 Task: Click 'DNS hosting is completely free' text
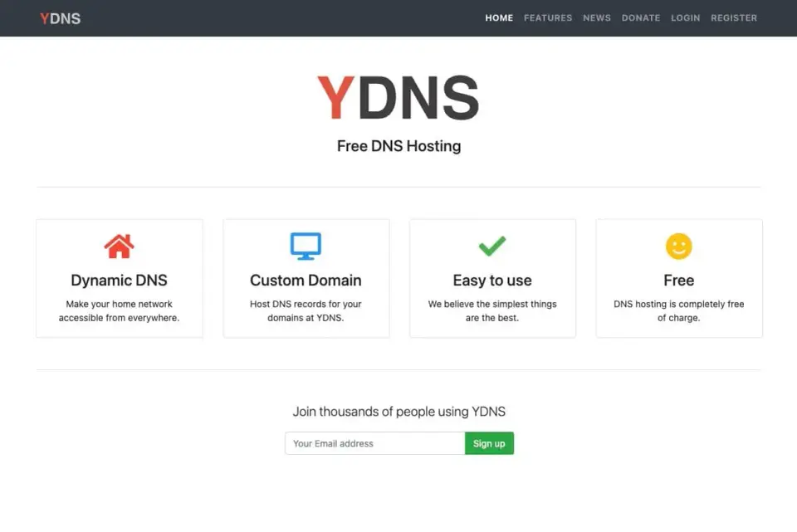pos(678,310)
